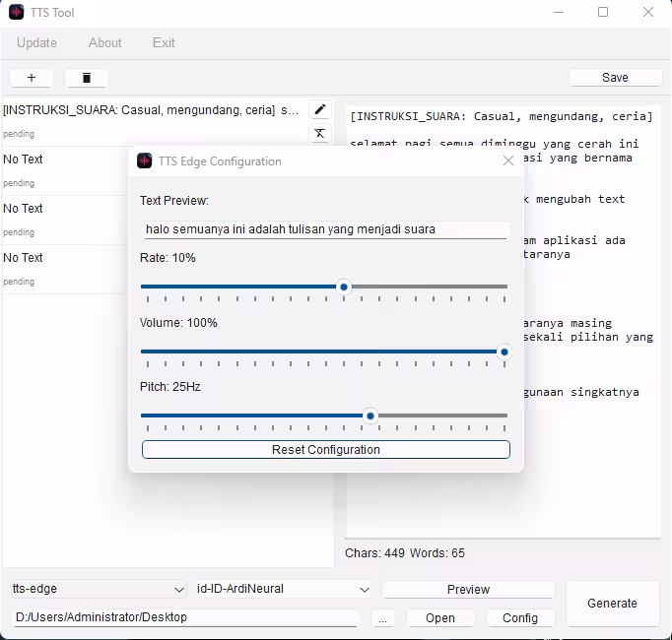Open the Update menu
Image resolution: width=672 pixels, height=640 pixels.
tap(36, 42)
